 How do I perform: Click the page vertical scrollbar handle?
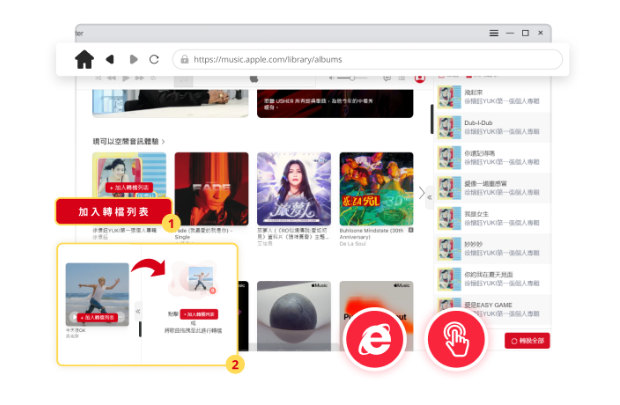coord(432,119)
